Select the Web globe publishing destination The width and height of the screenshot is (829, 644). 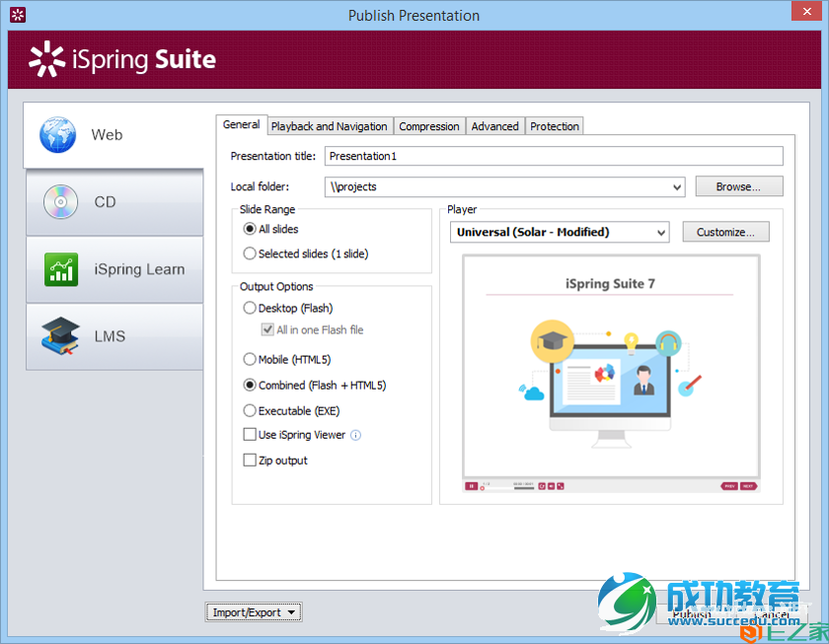pos(113,135)
